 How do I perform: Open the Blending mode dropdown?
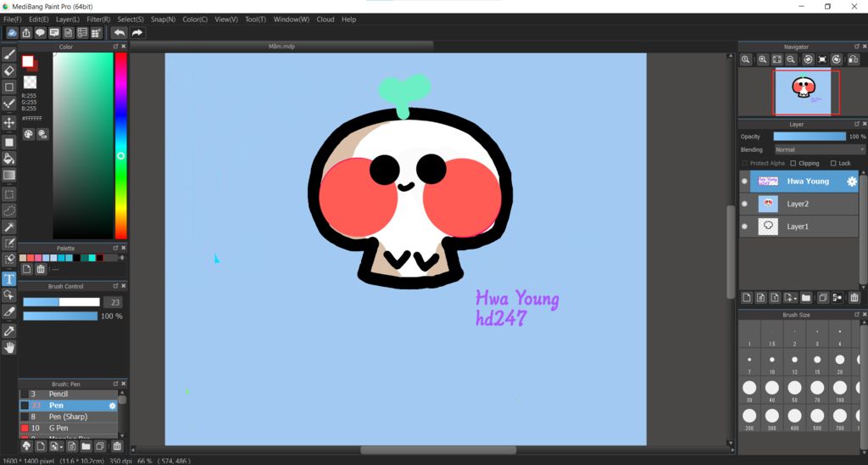click(x=820, y=149)
